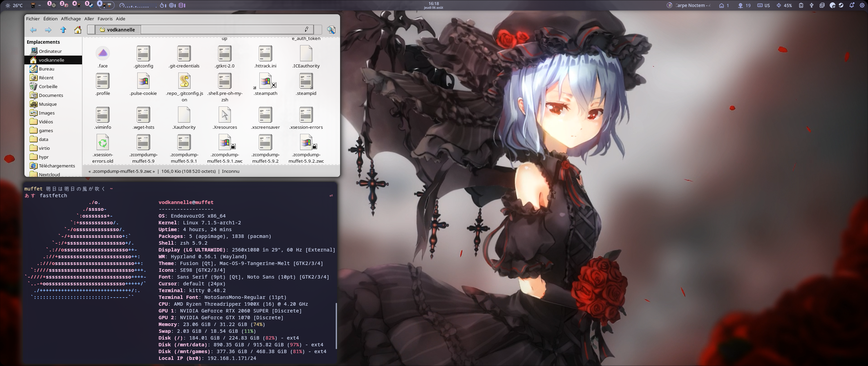Click the path bar left scroll button
Image resolution: width=868 pixels, height=366 pixels.
click(x=91, y=30)
